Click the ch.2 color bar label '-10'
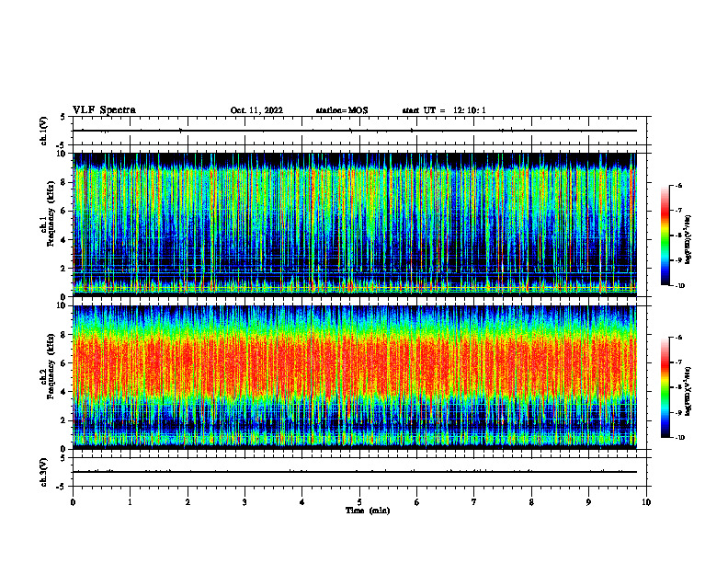 679,438
